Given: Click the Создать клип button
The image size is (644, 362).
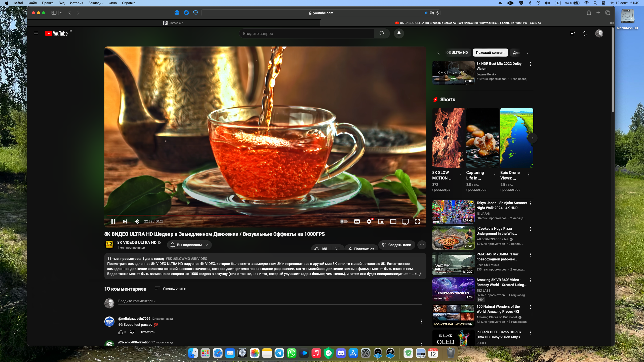Looking at the screenshot, I should (396, 245).
